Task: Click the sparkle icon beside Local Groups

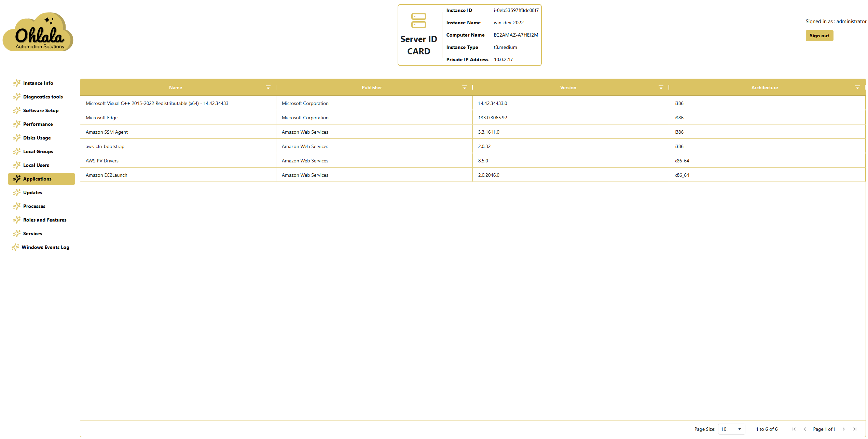Action: (x=17, y=151)
